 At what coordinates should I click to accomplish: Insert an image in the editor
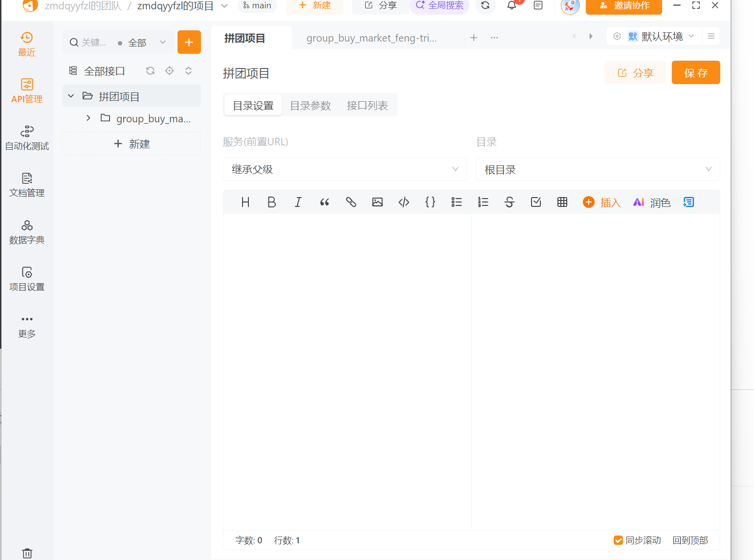tap(377, 202)
